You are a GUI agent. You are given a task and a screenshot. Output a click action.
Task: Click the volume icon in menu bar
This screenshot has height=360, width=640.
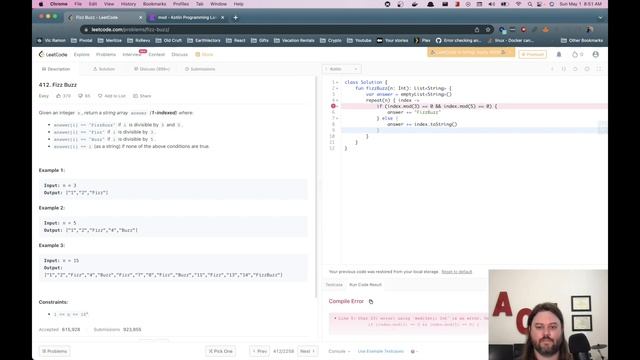tap(492, 4)
